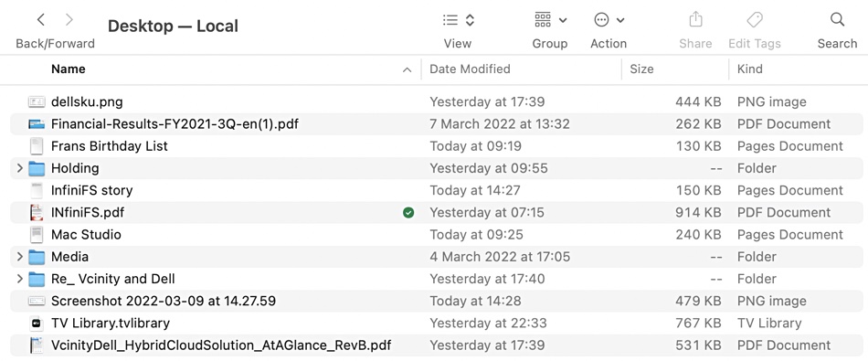Select the VcinityDell PDF file icon
868x361 pixels.
pyautogui.click(x=37, y=345)
